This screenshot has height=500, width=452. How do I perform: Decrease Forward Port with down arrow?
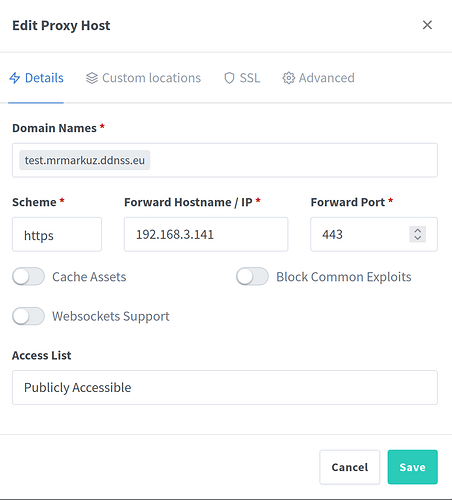[418, 238]
